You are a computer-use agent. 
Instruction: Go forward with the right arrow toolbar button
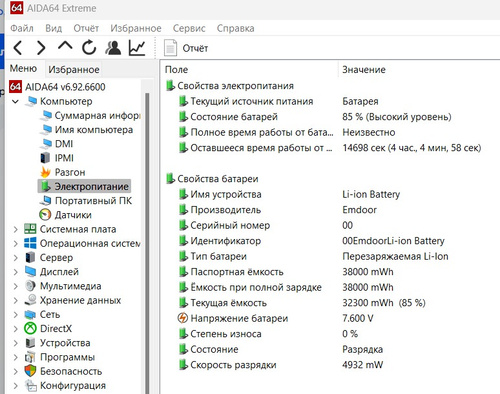tap(41, 48)
